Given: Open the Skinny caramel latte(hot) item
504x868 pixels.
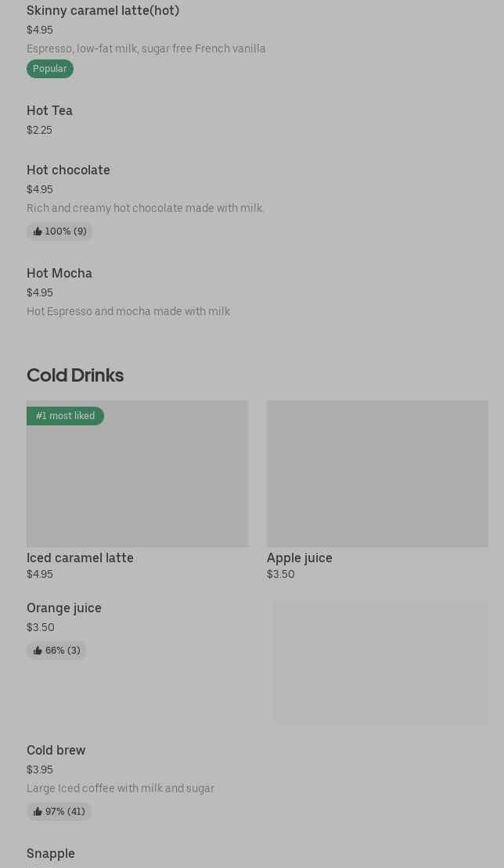Looking at the screenshot, I should tap(103, 11).
